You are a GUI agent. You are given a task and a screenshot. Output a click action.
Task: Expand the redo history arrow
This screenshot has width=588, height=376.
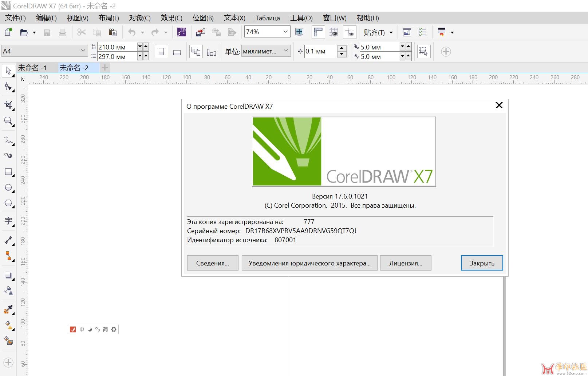coord(166,32)
